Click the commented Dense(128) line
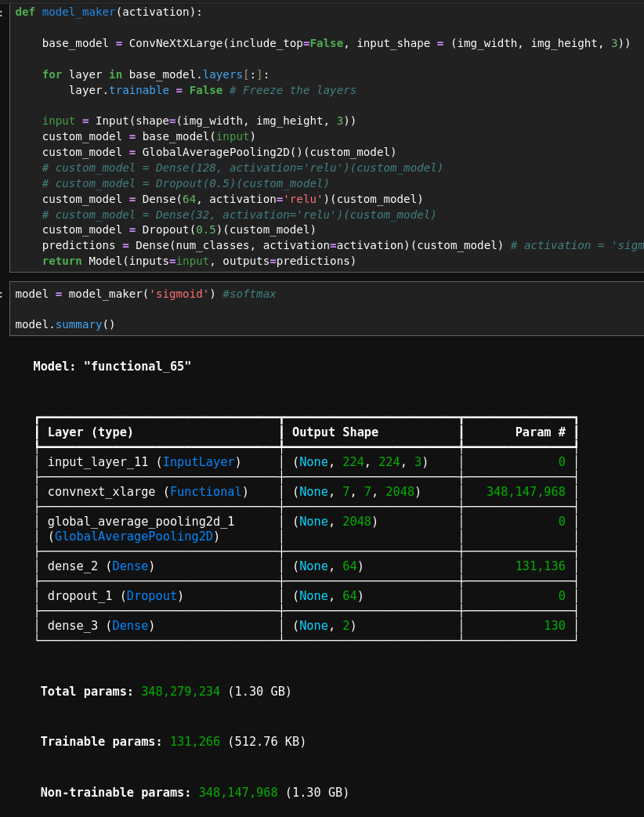 pos(242,168)
